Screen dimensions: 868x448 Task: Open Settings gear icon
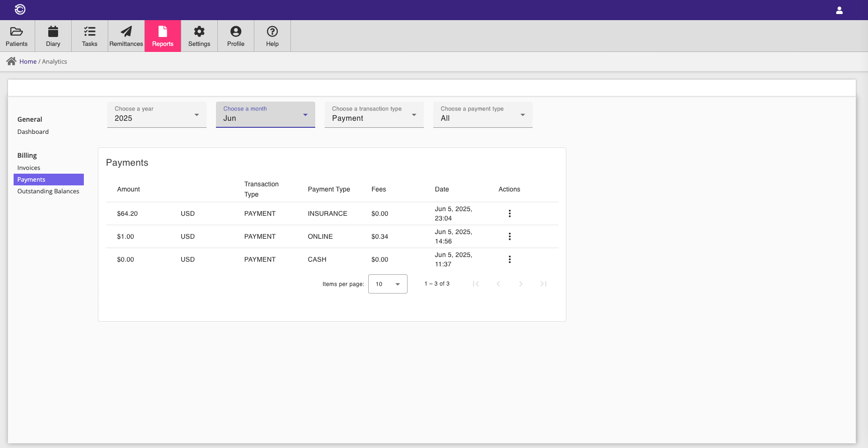point(199,32)
